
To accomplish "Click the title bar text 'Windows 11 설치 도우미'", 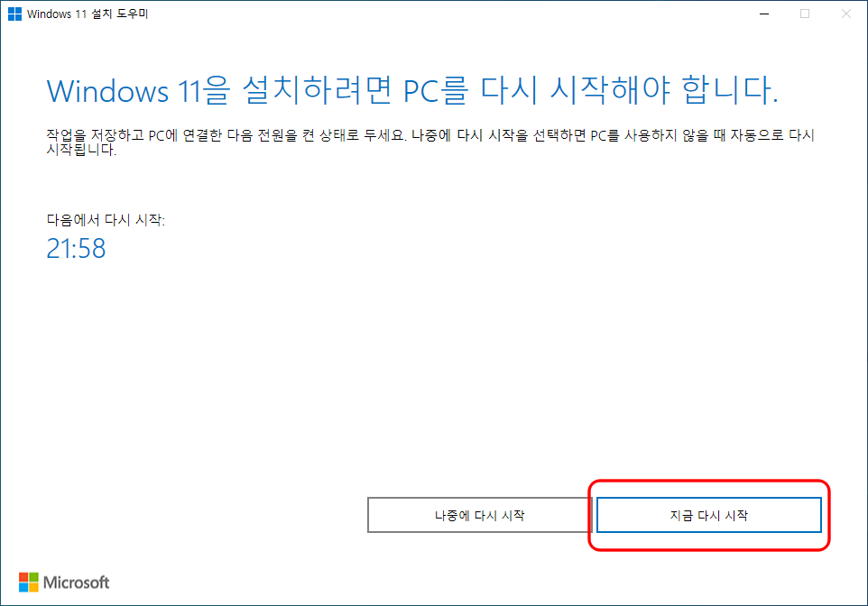I will click(x=88, y=14).
